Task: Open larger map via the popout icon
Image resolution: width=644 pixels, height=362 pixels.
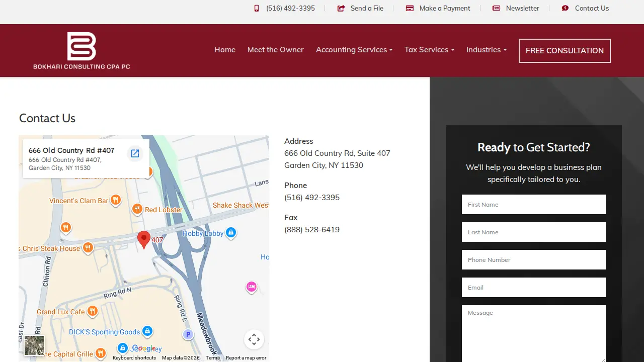Action: point(135,153)
